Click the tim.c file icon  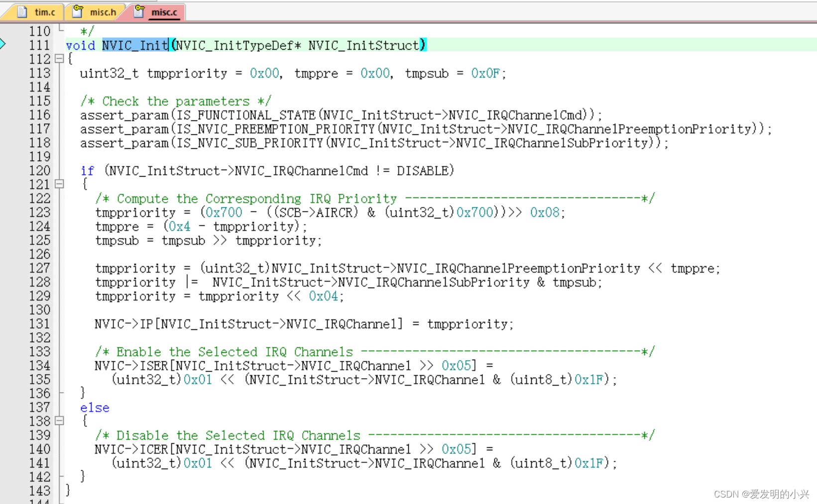click(x=22, y=11)
